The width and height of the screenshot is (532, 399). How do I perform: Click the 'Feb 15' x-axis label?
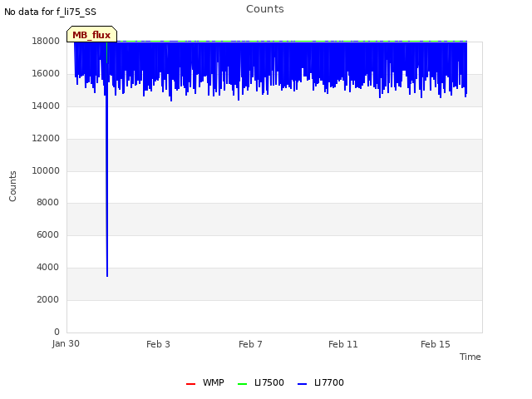point(436,344)
